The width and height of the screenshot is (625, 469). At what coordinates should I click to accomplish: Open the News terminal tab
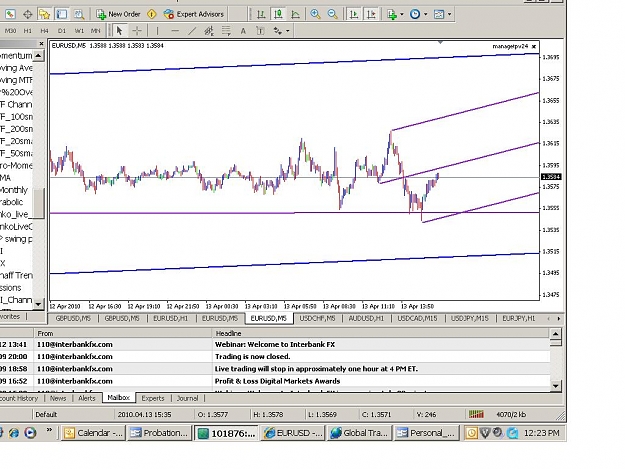[x=58, y=398]
